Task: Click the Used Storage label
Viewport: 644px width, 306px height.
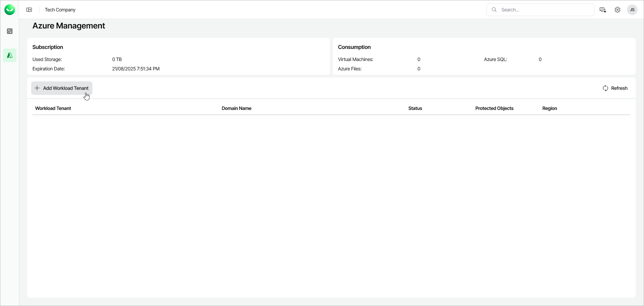Action: pos(47,59)
